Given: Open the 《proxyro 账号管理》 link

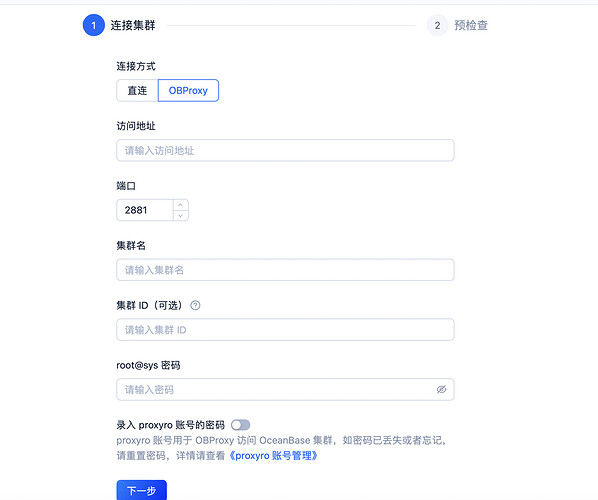Looking at the screenshot, I should [273, 455].
